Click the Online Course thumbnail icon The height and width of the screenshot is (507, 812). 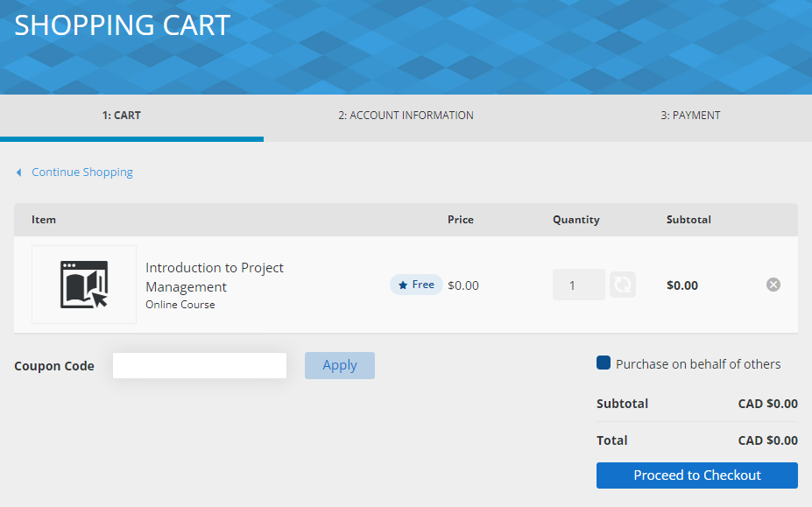[83, 284]
